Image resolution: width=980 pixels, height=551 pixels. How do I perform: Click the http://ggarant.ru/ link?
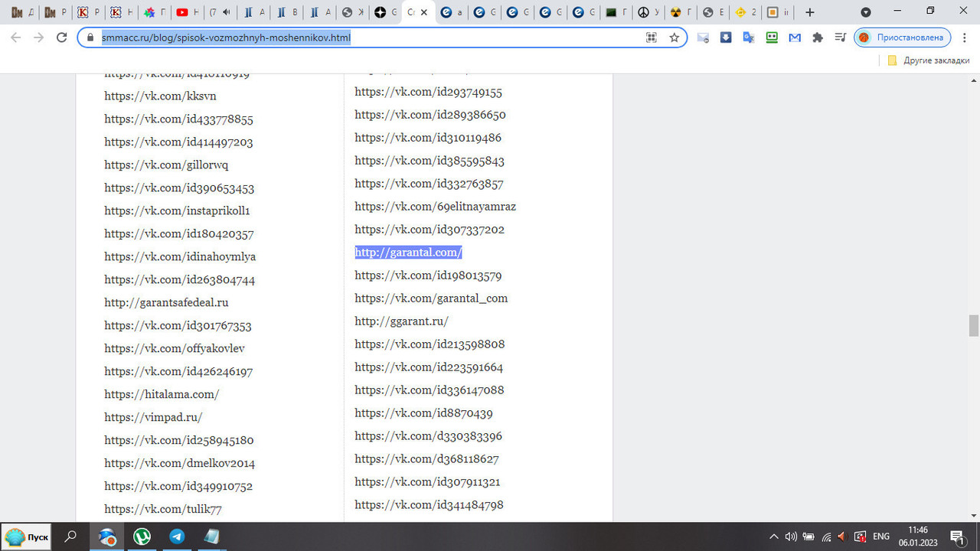[x=401, y=321]
